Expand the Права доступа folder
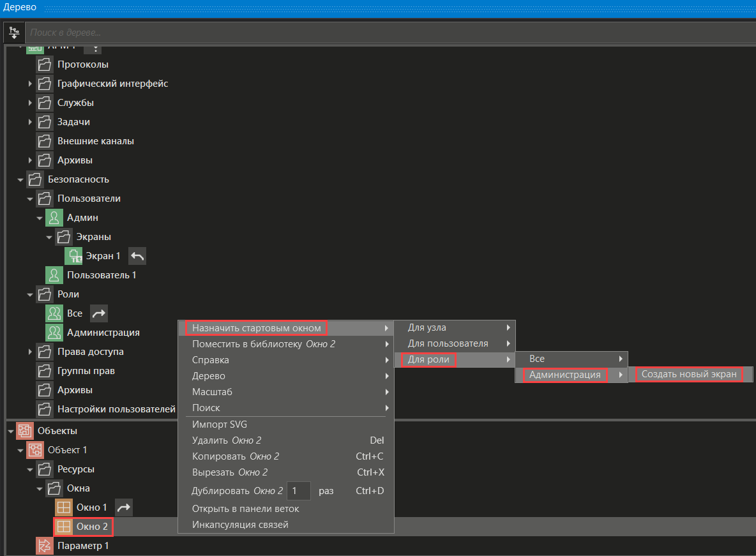Screen dimensions: 756x556 point(30,352)
